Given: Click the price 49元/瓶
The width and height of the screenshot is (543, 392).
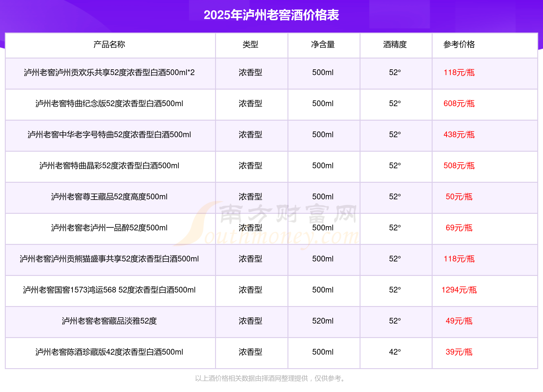Looking at the screenshot, I should (459, 321).
